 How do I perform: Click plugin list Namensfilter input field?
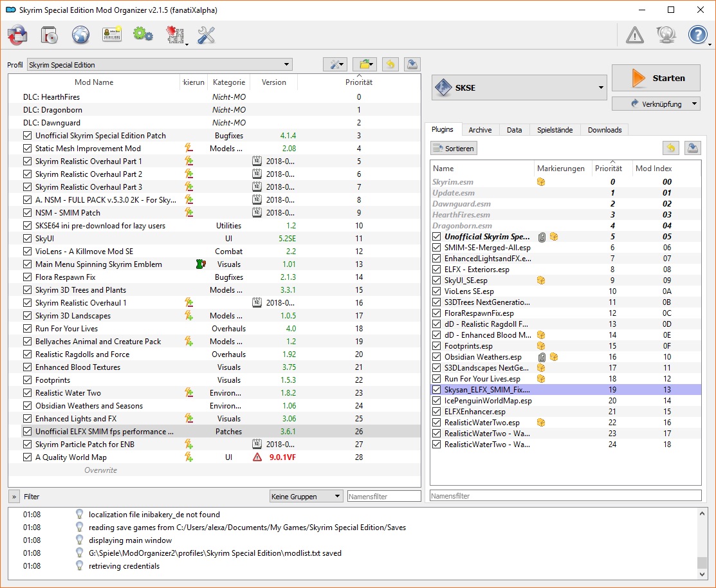[x=565, y=496]
